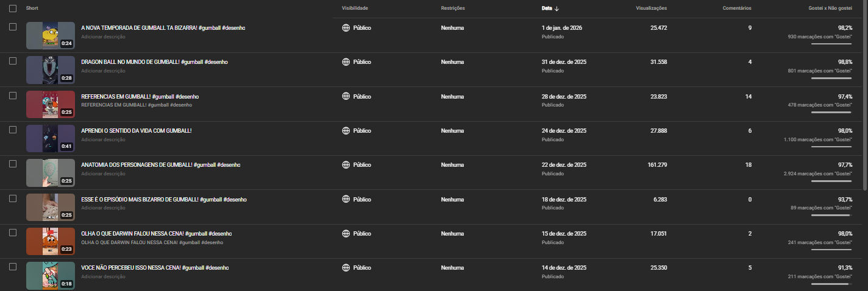Click the globe icon on the ANATOMIA DOS PERSONAGENS row
The height and width of the screenshot is (291, 868).
coord(346,165)
